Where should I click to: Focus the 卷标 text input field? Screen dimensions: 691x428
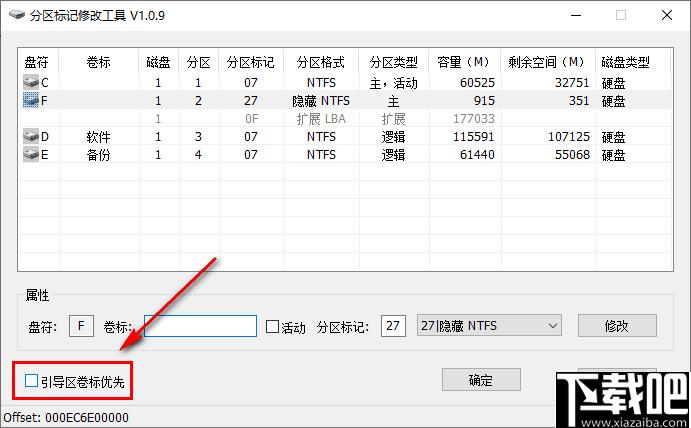[201, 326]
